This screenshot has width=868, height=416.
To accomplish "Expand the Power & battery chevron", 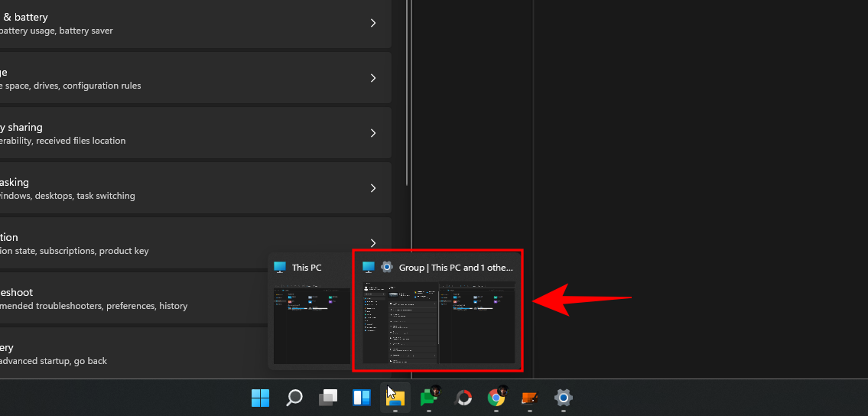I will point(373,24).
